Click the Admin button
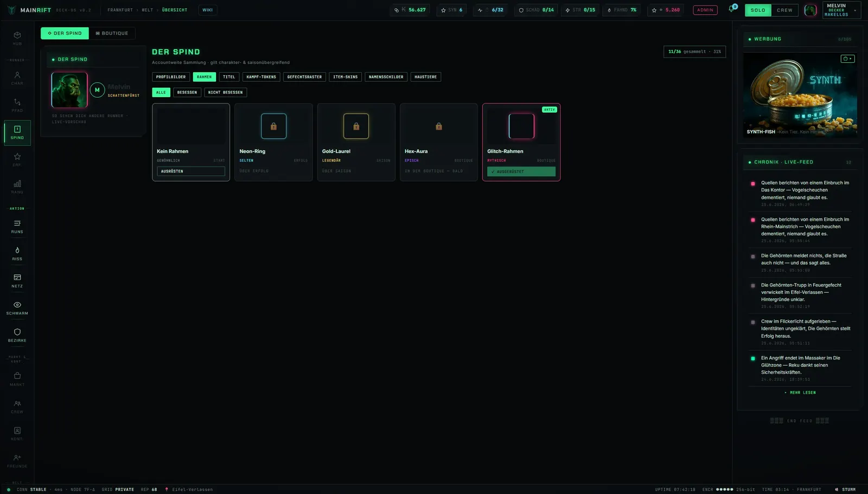 (x=705, y=10)
